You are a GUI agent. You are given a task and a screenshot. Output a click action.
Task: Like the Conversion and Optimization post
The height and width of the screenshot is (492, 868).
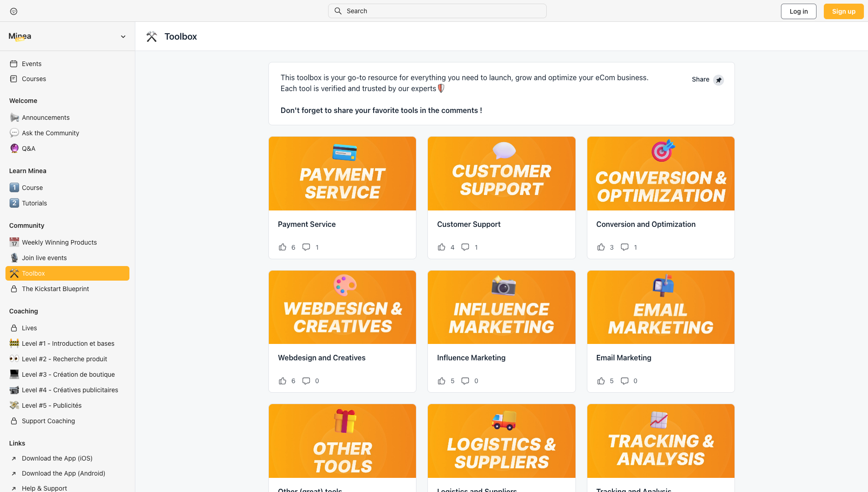pos(601,247)
